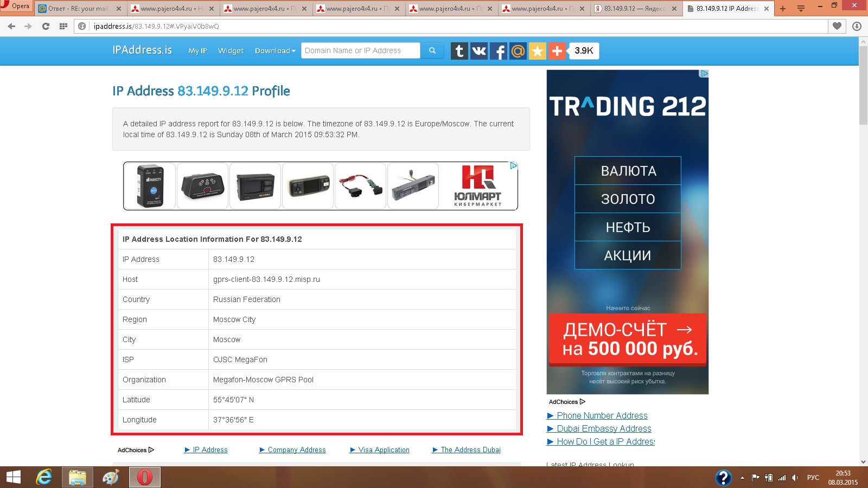Add to favorites with the star icon

(538, 51)
